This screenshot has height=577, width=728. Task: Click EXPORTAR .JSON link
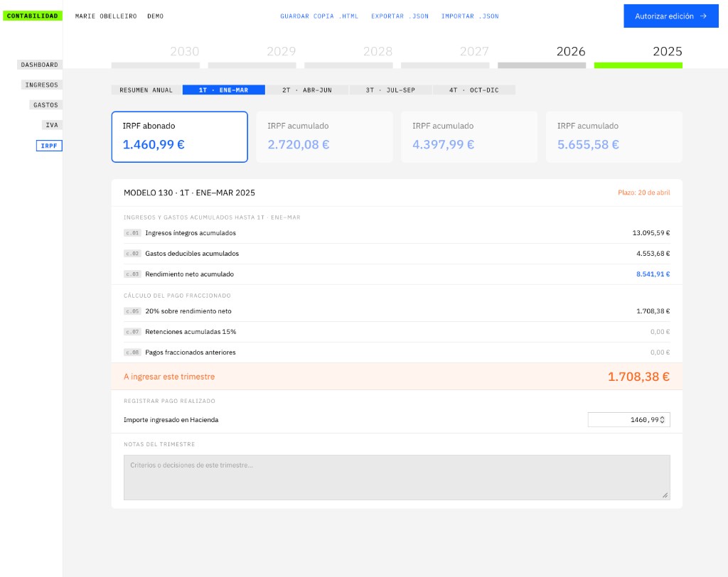pos(400,16)
